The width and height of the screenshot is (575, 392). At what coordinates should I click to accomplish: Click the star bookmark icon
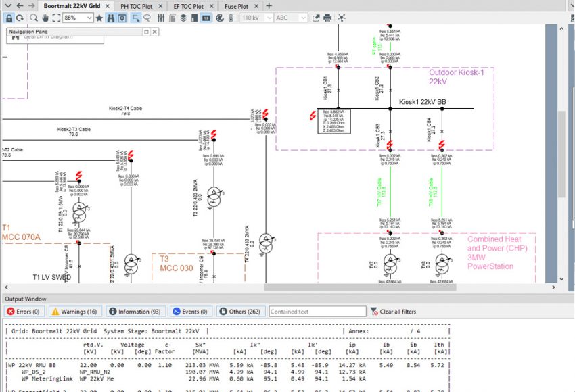pos(99,18)
